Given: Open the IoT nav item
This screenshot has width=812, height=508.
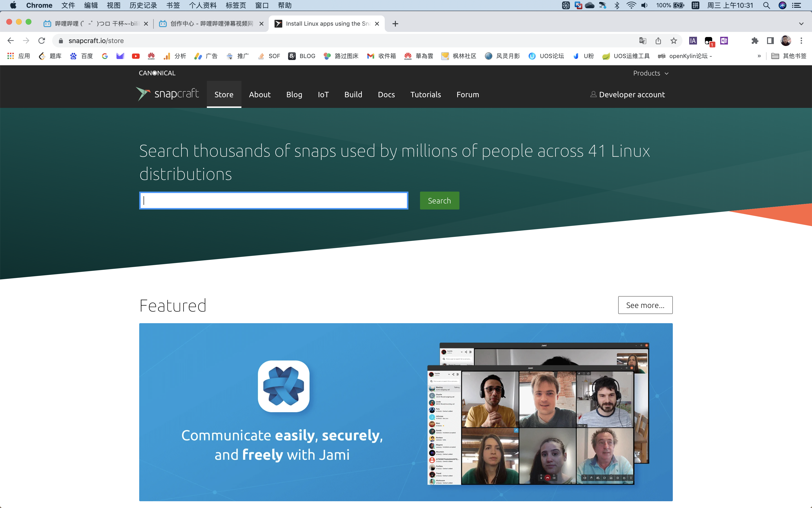Looking at the screenshot, I should click(323, 94).
